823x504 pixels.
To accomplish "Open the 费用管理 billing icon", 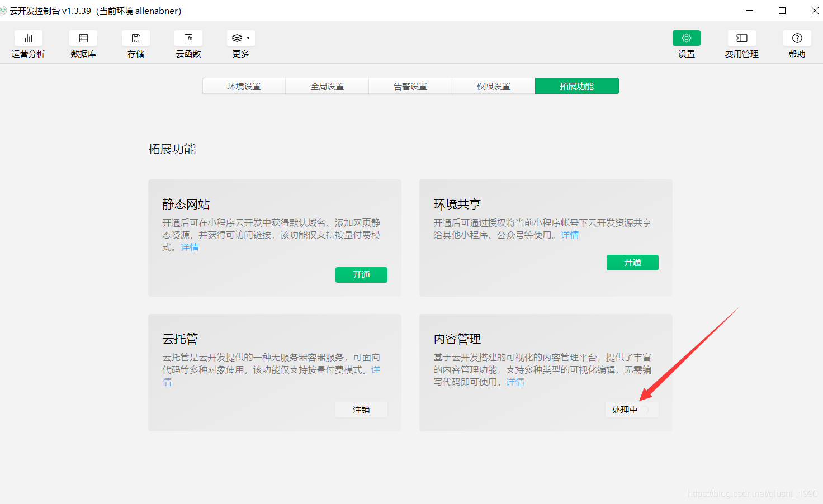I will (x=742, y=38).
